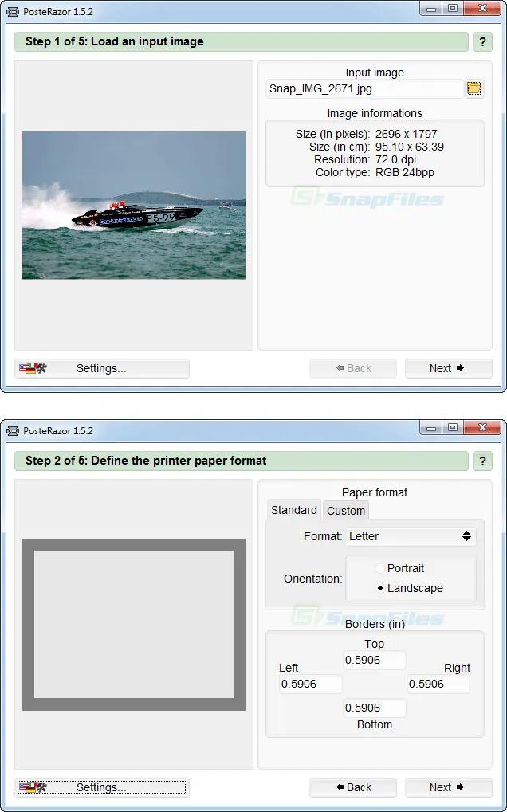The image size is (507, 812).
Task: Minimize the Step 2 PosteRazor window
Action: pyautogui.click(x=431, y=429)
